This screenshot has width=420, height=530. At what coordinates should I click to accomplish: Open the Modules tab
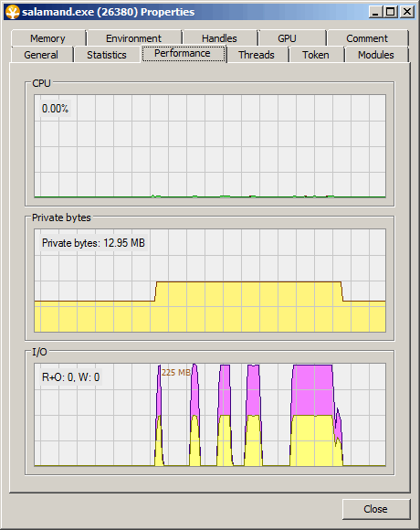(x=376, y=55)
